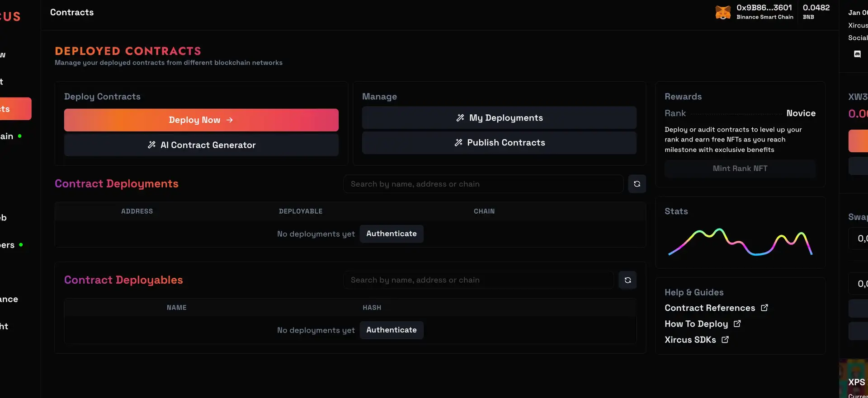
Task: Refresh the Contract Deployments list
Action: pos(637,184)
